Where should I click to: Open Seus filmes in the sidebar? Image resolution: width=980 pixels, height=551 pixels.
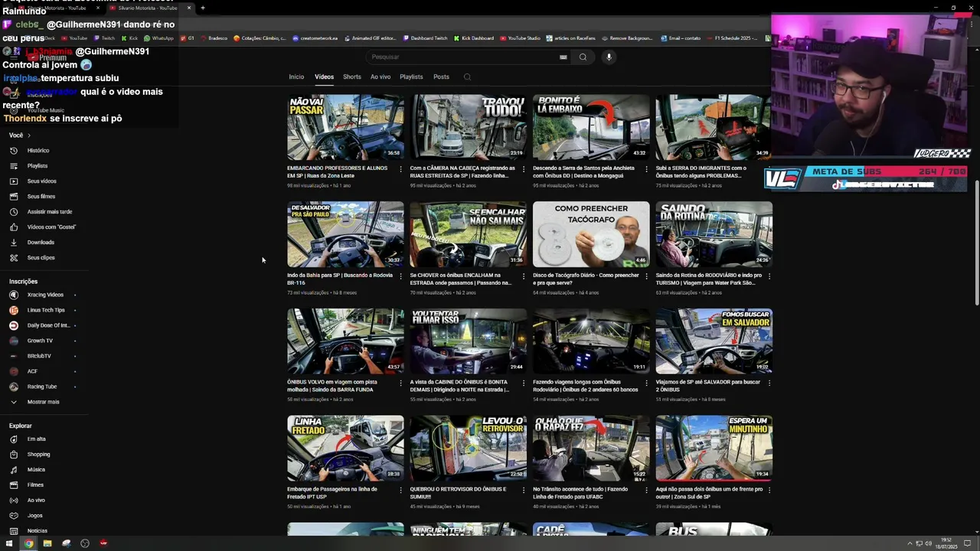click(x=41, y=197)
